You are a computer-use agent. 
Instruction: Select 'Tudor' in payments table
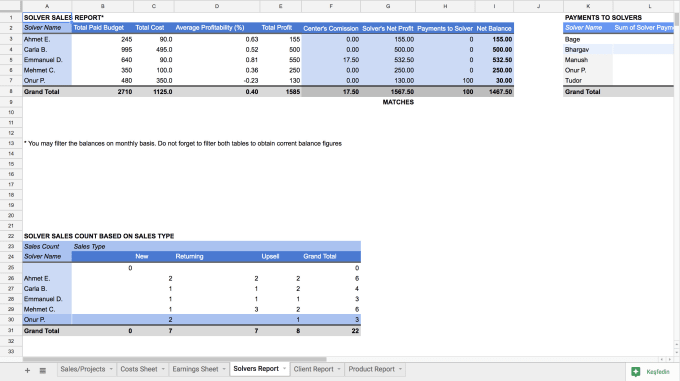(588, 81)
